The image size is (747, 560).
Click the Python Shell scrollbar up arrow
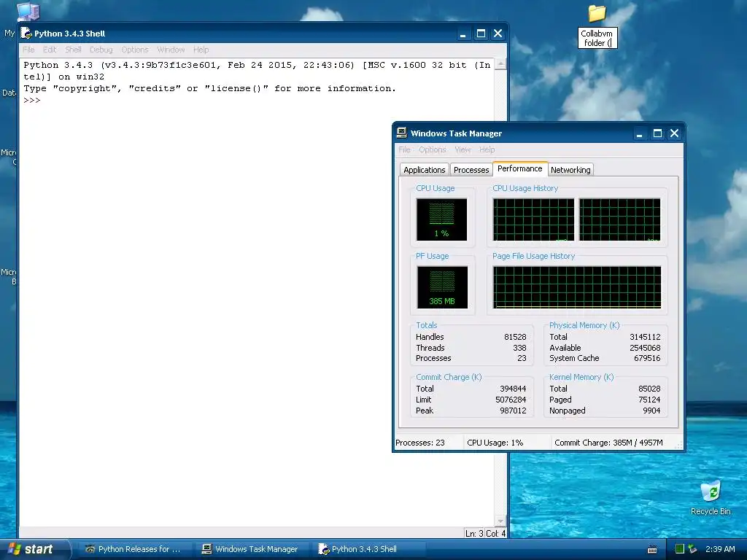pos(500,64)
